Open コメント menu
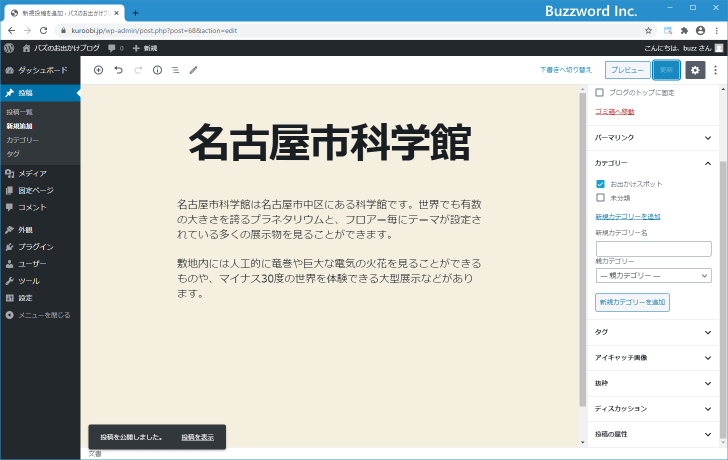 pos(40,207)
